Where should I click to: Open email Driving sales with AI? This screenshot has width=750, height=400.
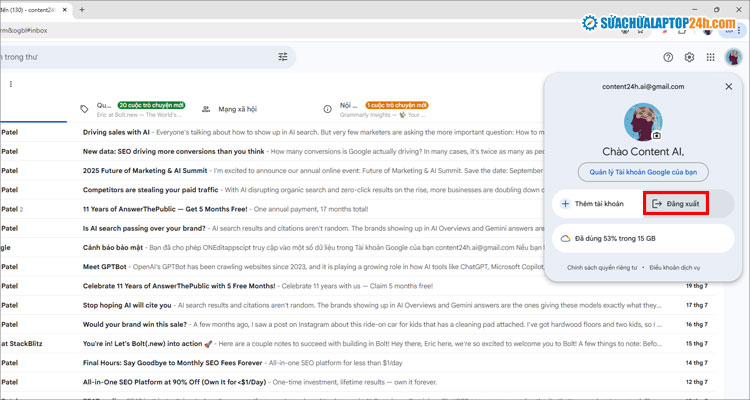coord(313,132)
